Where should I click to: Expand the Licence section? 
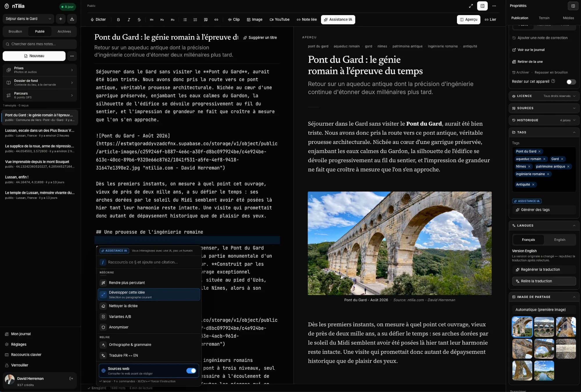coord(544,96)
